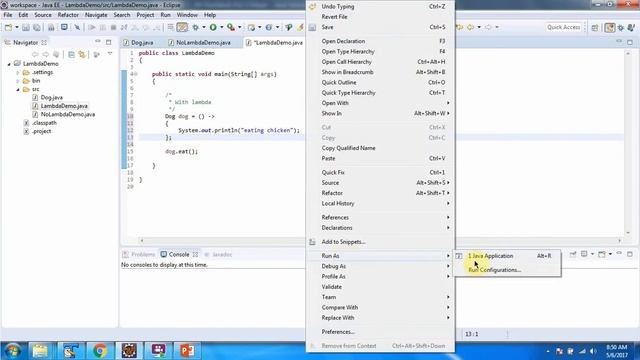Click the New file wizard toolbar icon
Screen dimensions: 640x360
[9, 27]
